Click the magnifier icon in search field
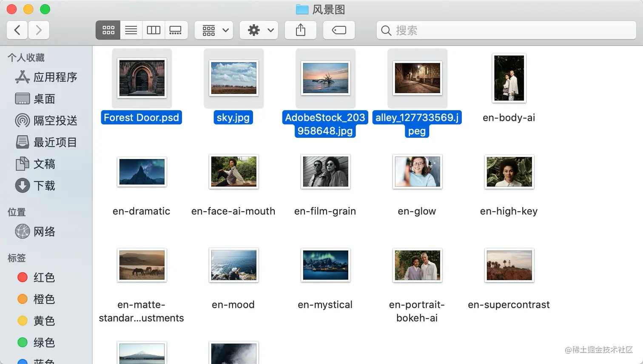 [x=386, y=31]
